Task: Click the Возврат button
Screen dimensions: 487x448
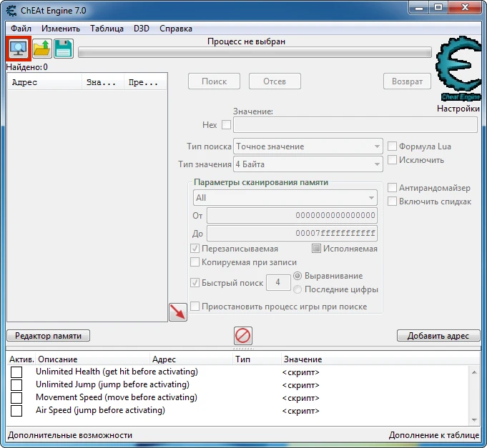Action: [407, 81]
